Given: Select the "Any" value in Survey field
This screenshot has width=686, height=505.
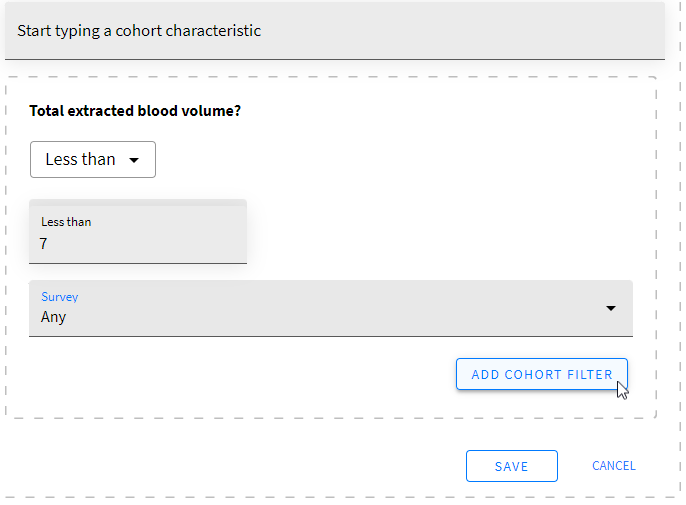Looking at the screenshot, I should (54, 317).
